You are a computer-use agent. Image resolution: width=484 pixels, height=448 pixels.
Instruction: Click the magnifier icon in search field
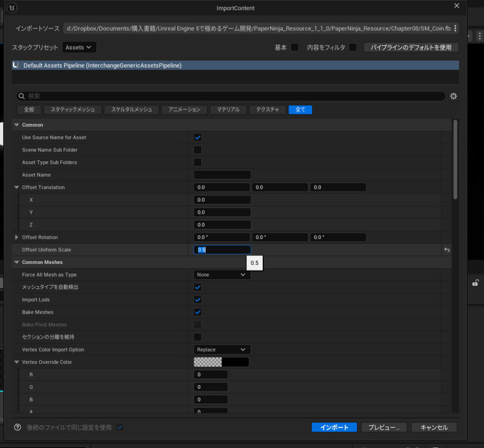[22, 96]
